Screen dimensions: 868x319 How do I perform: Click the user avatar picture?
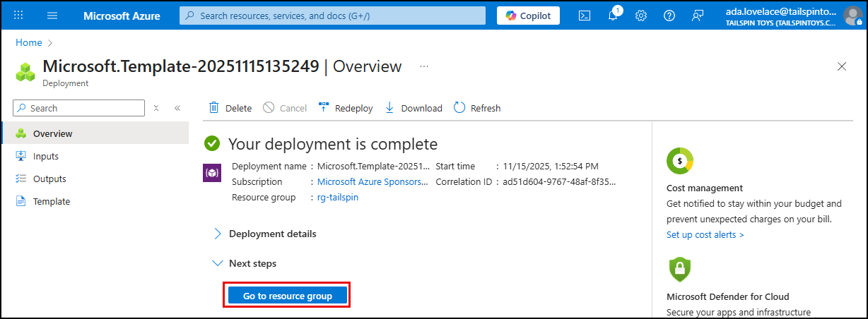pyautogui.click(x=852, y=16)
